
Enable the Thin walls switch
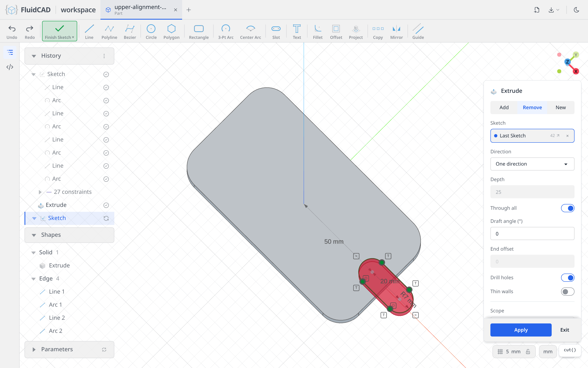(568, 292)
